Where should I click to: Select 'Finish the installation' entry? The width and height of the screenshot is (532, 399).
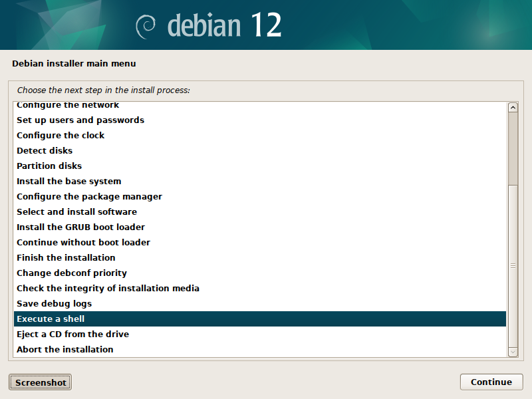pyautogui.click(x=260, y=257)
